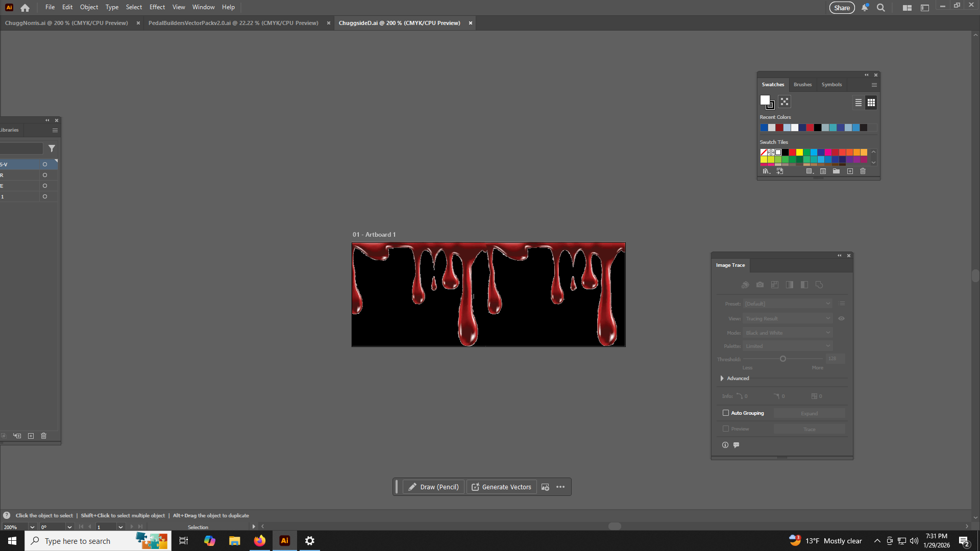Click the Generate Vectors button
This screenshot has height=551, width=980.
coord(501,487)
